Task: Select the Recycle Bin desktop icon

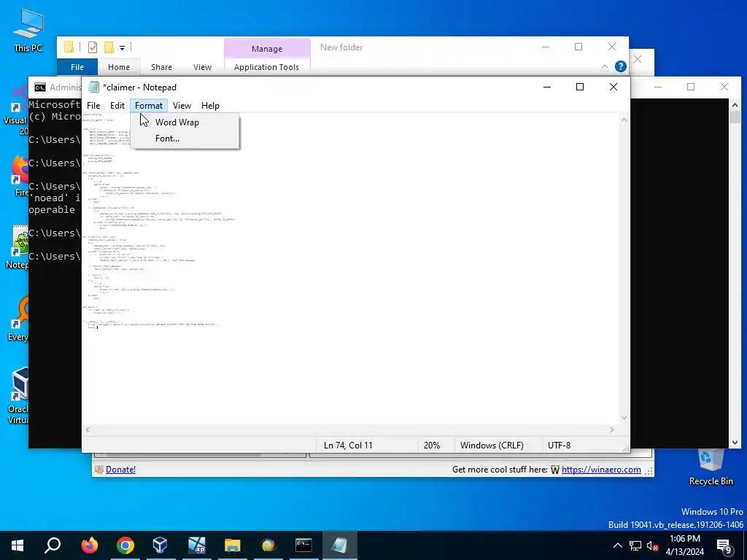Action: (711, 467)
